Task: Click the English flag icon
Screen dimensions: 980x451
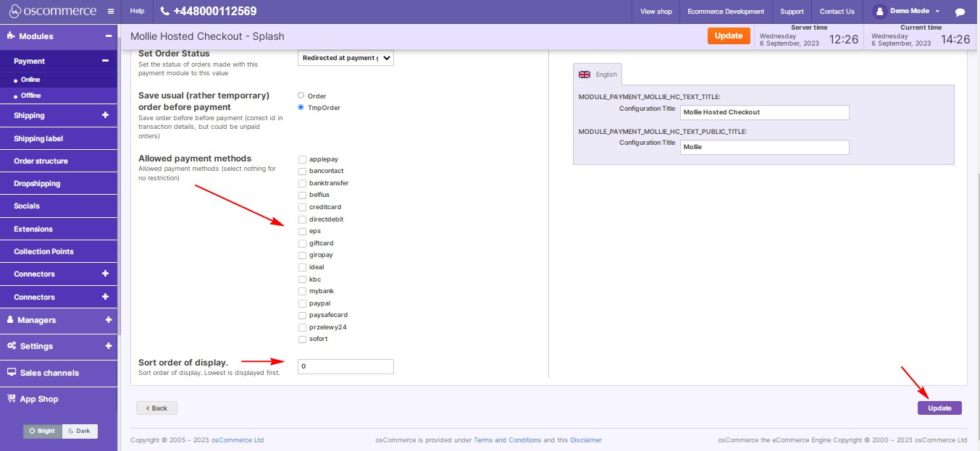Action: coord(585,75)
